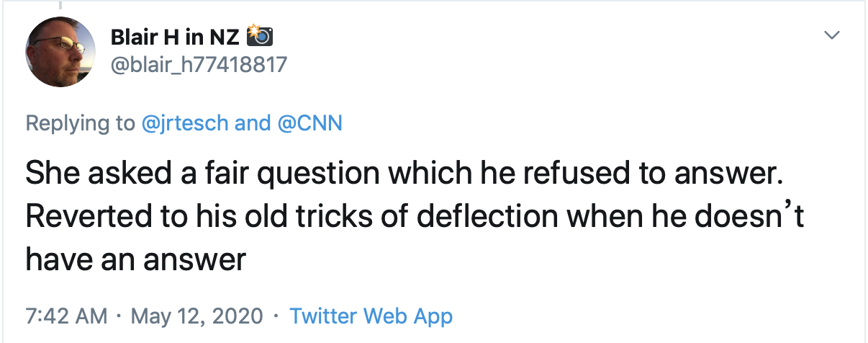Click the 7:42 AM timestamp
The width and height of the screenshot is (868, 343).
66,316
